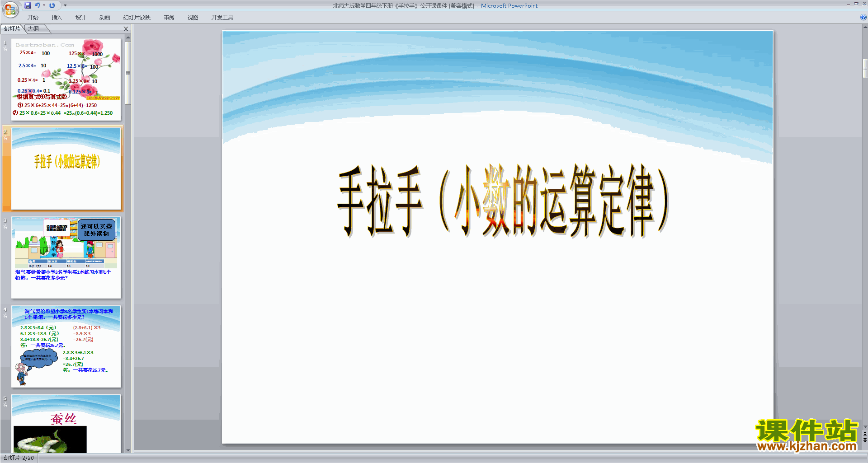Open the 视图 ribbon tab

193,18
